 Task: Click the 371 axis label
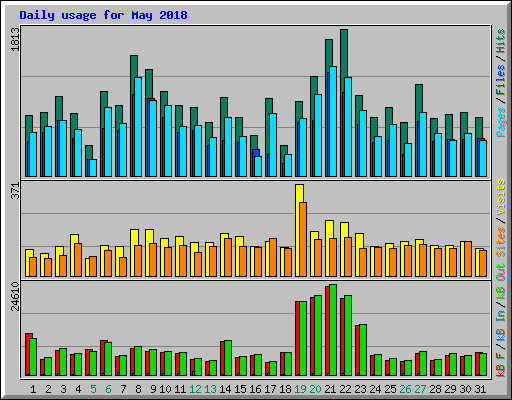click(15, 191)
